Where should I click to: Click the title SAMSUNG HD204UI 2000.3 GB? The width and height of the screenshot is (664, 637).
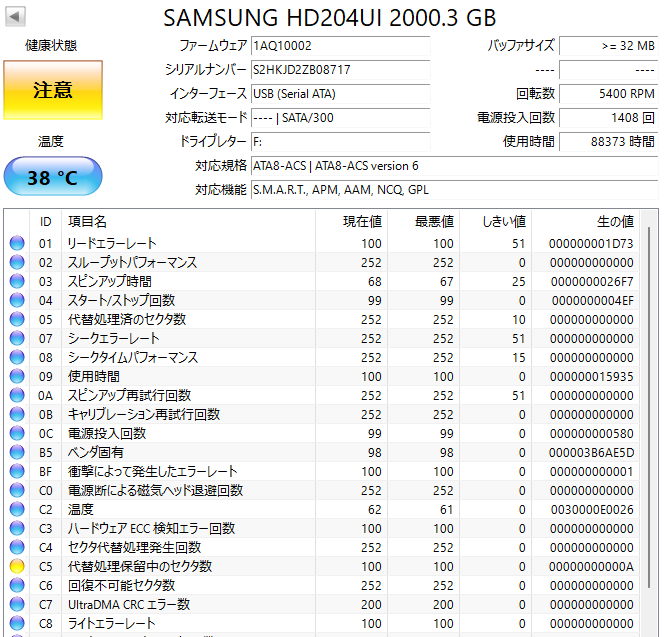[x=329, y=18]
